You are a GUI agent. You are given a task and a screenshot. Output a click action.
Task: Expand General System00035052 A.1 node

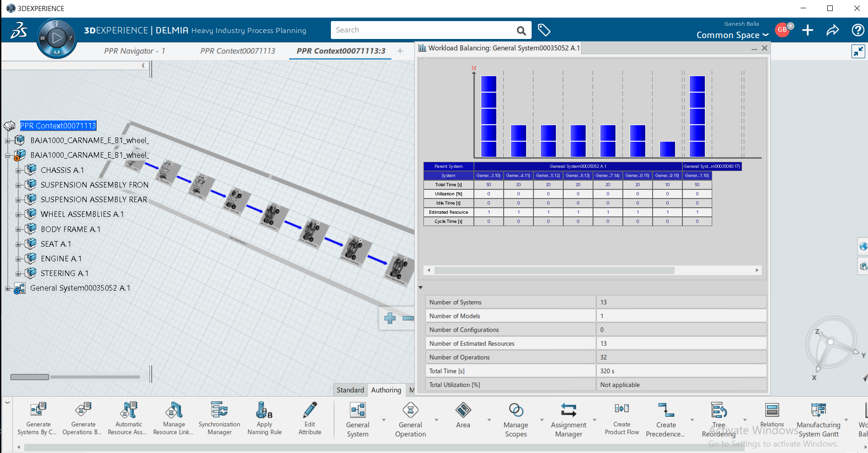click(7, 288)
